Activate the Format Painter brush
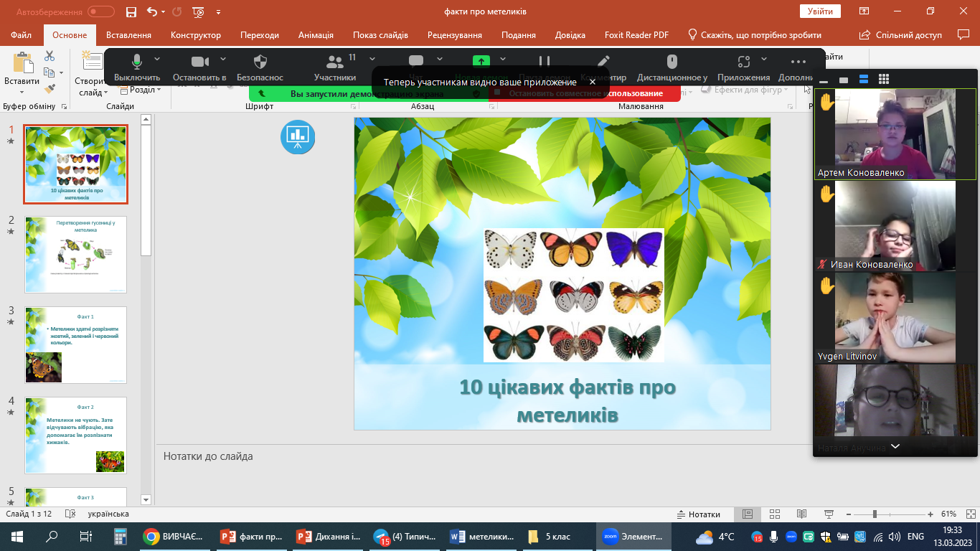This screenshot has height=551, width=980. click(50, 89)
